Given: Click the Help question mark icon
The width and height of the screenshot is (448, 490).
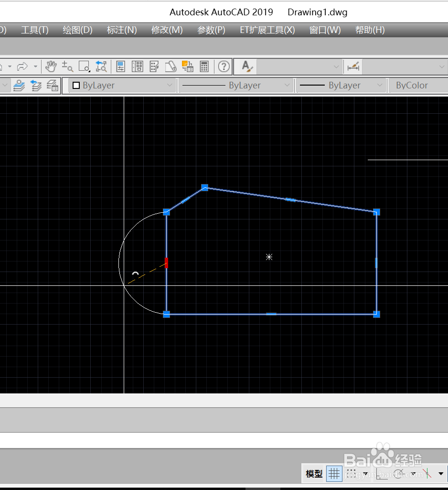Looking at the screenshot, I should point(224,66).
